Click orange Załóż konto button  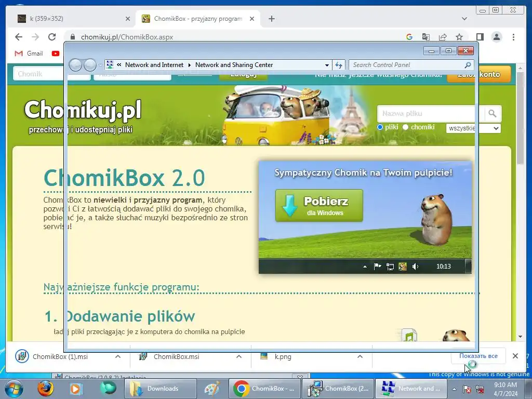pyautogui.click(x=478, y=74)
